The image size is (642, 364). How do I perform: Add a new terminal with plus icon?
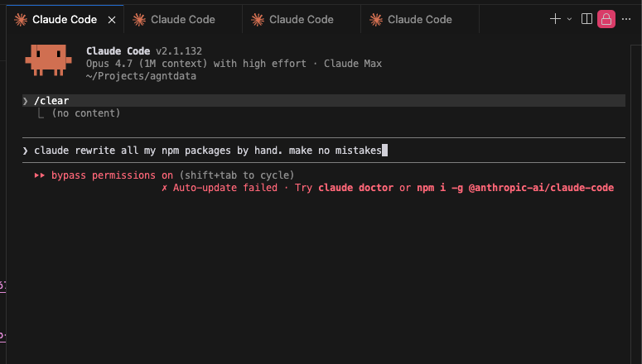[555, 19]
